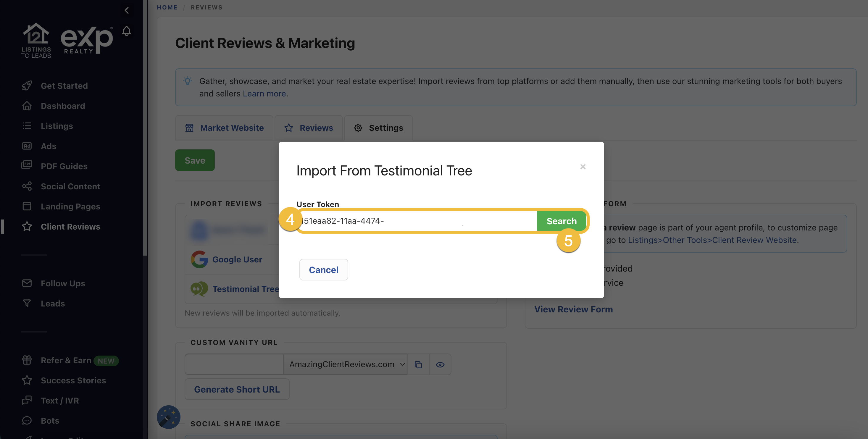Cancel the Testimonial Tree import dialog

[323, 269]
